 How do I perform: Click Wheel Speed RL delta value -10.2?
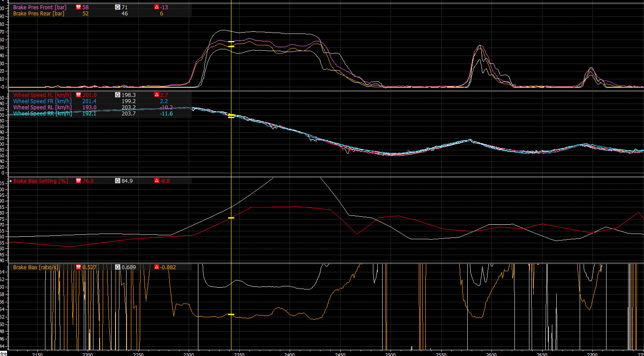[166, 107]
